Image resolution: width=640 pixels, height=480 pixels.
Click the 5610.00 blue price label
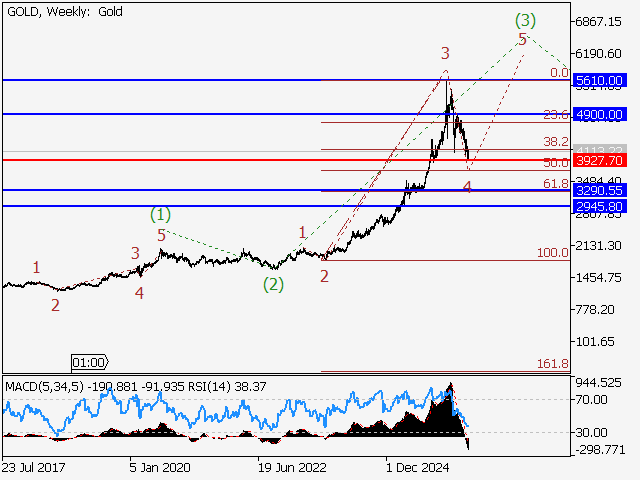pyautogui.click(x=599, y=80)
